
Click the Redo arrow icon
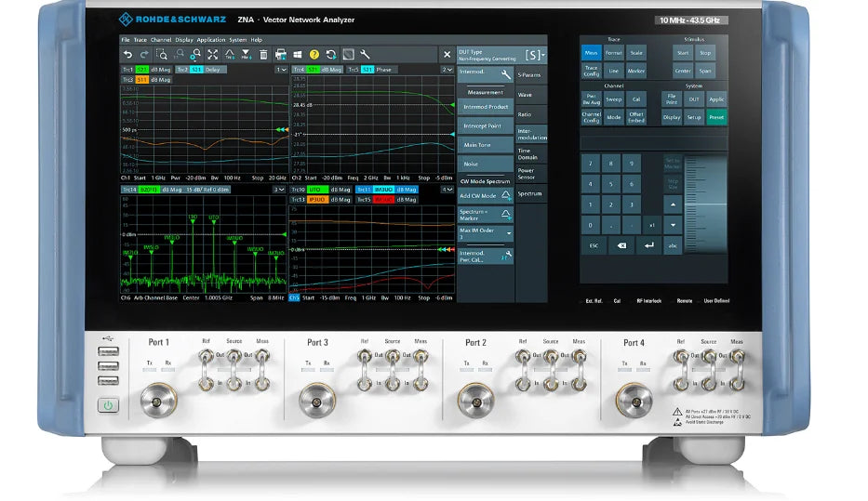coord(144,54)
